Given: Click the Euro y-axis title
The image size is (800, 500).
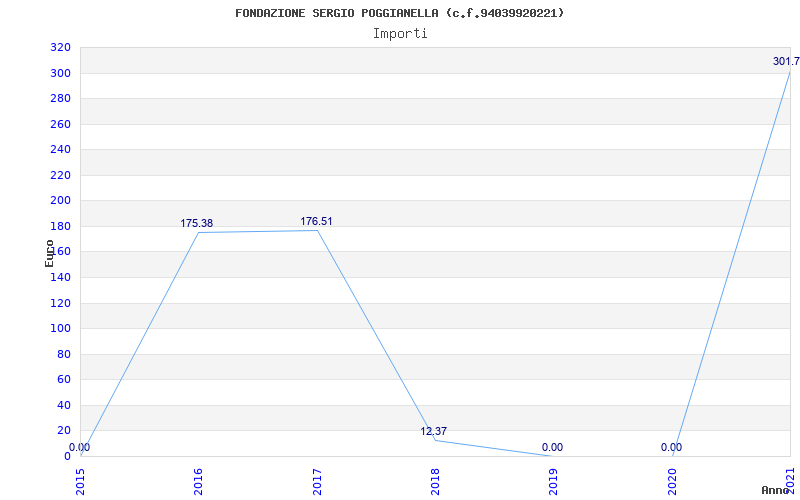Looking at the screenshot, I should 49,254.
